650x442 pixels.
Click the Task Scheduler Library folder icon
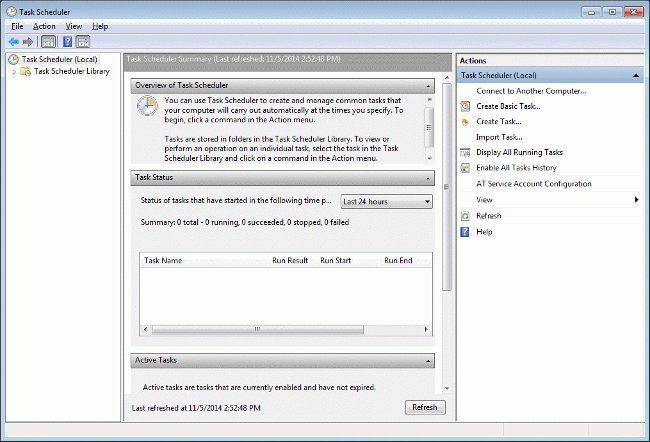[x=26, y=71]
